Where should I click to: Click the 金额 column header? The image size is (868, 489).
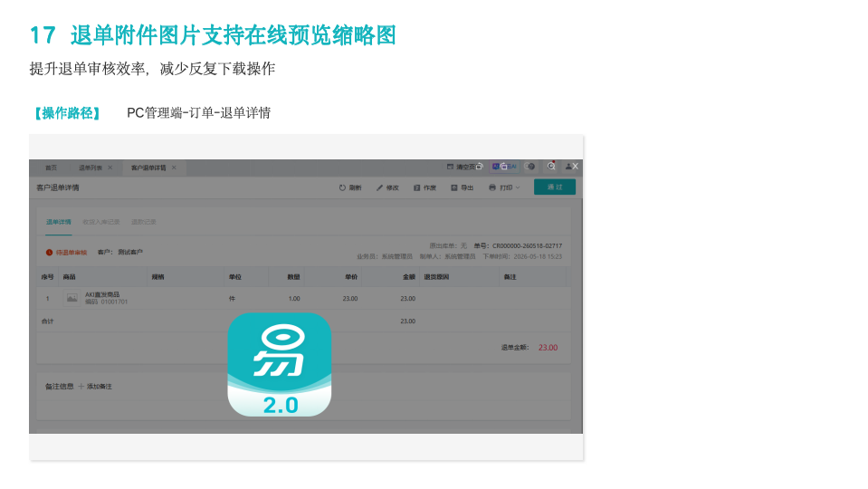coord(409,277)
